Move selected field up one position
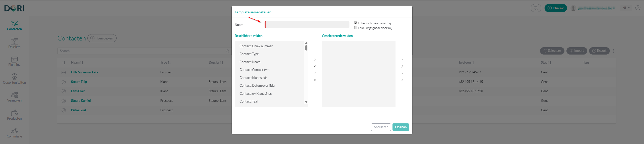 [x=402, y=60]
